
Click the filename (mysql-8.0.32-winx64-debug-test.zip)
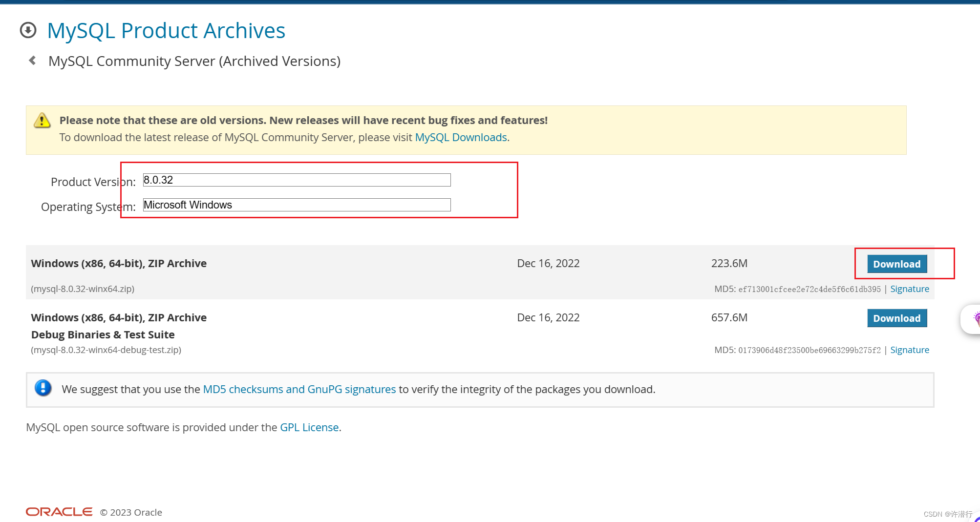[106, 350]
